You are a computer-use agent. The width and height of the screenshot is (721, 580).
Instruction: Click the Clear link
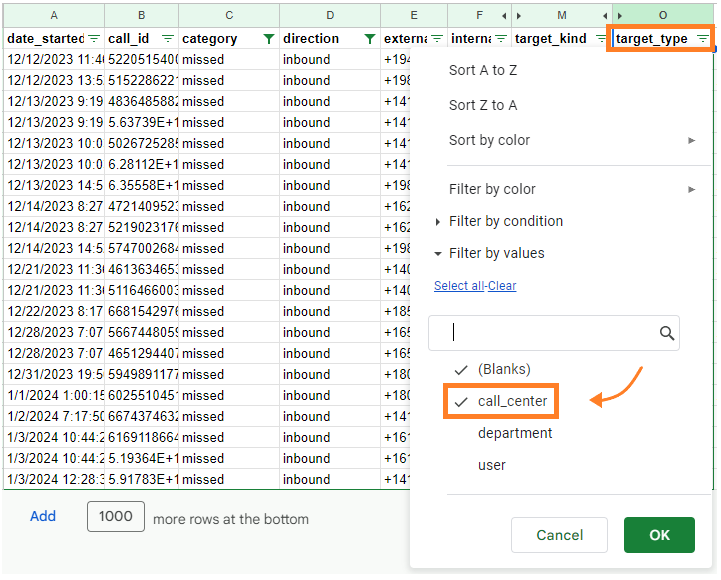pyautogui.click(x=502, y=286)
